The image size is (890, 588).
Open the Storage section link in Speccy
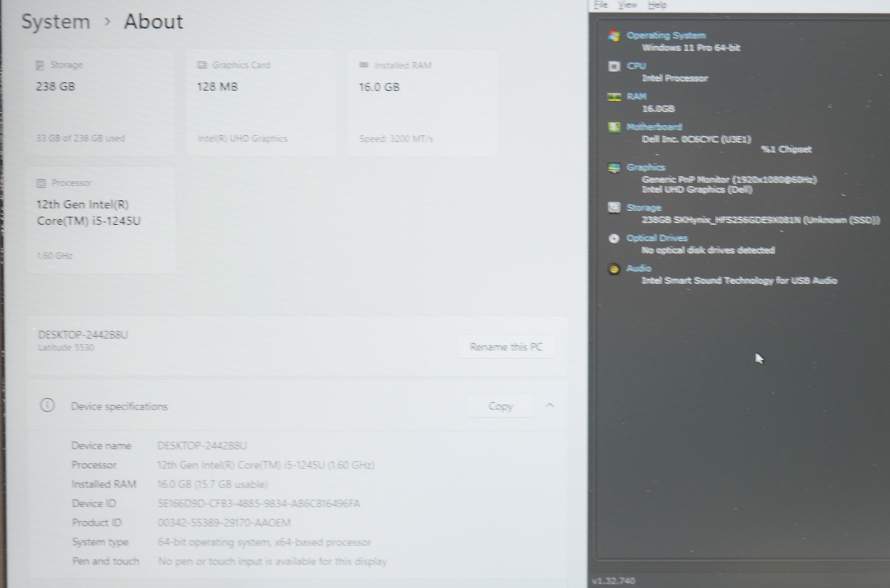(644, 207)
